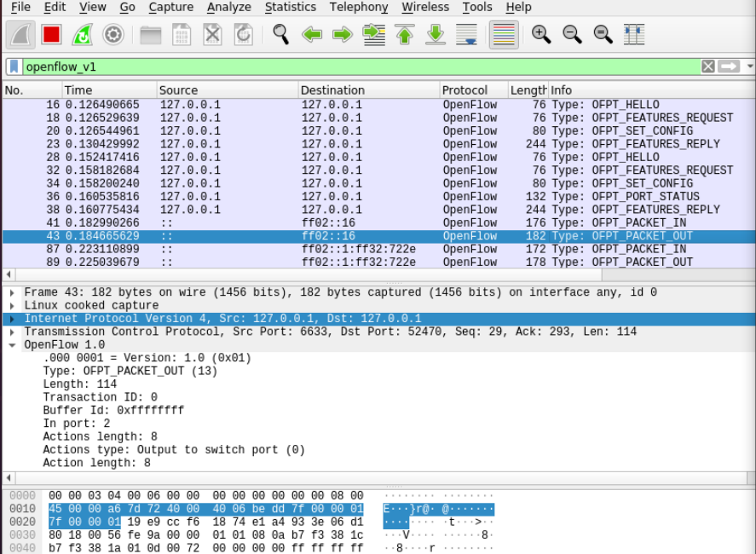Expand Linux cooked capture node
756x554 pixels.
12,306
